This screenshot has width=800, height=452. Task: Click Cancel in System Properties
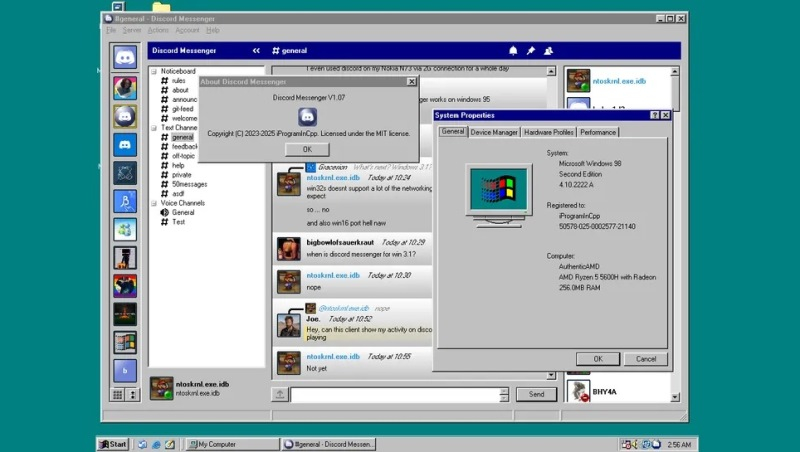pos(645,358)
